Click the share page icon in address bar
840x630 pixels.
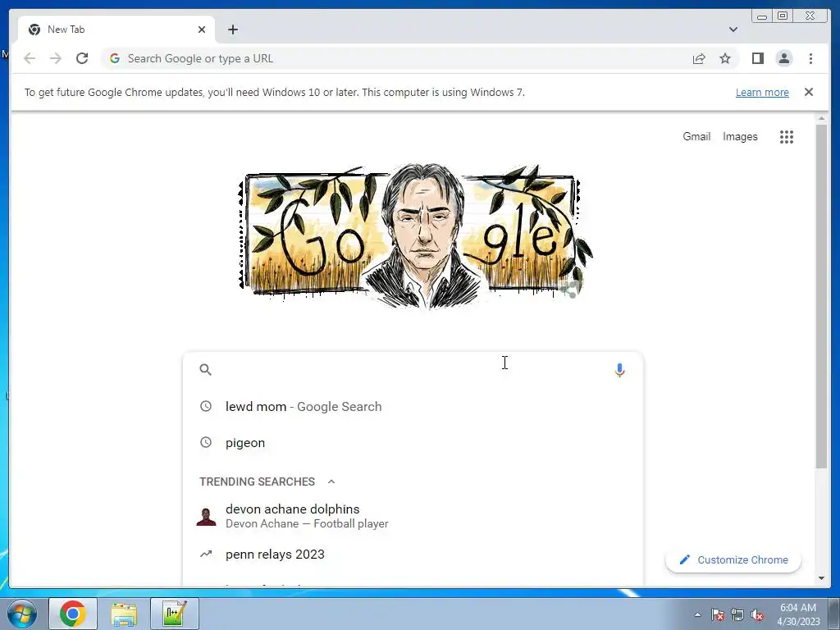[699, 58]
